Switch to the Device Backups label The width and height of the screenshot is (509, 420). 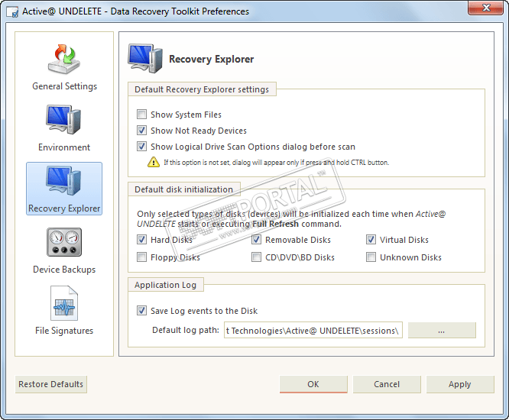tap(64, 270)
